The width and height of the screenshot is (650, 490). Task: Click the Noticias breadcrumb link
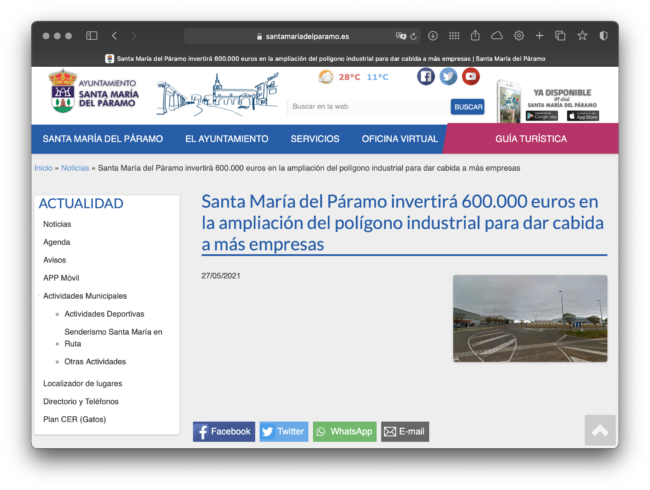click(75, 168)
